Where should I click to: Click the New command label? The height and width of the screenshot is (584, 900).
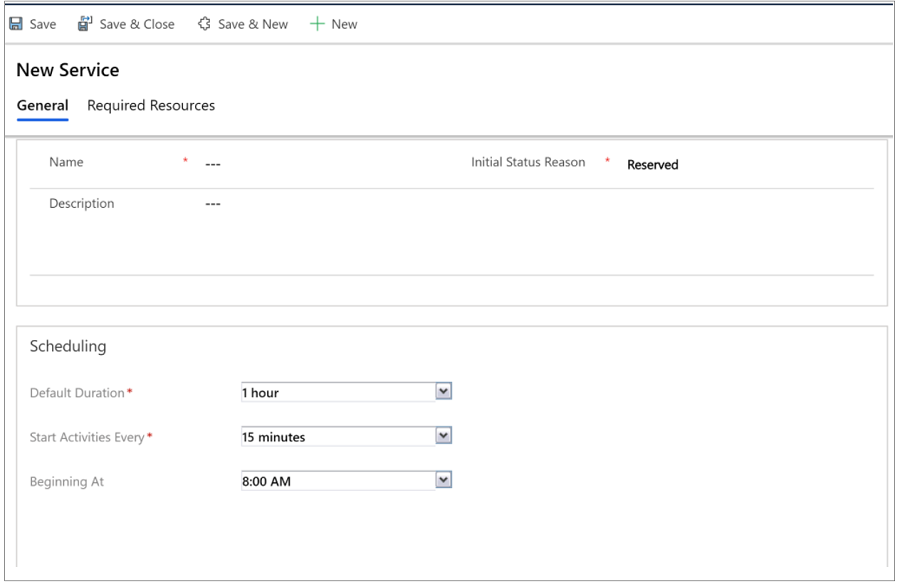coord(344,24)
